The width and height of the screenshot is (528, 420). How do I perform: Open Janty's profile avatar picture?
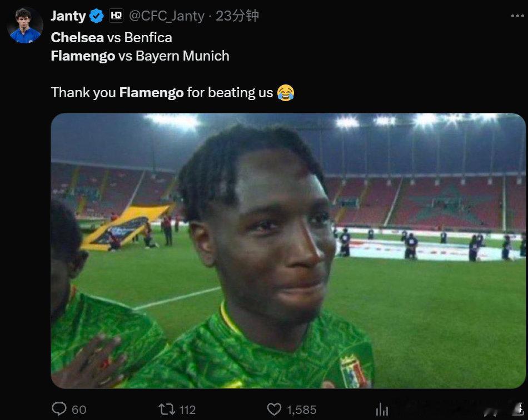[x=25, y=25]
